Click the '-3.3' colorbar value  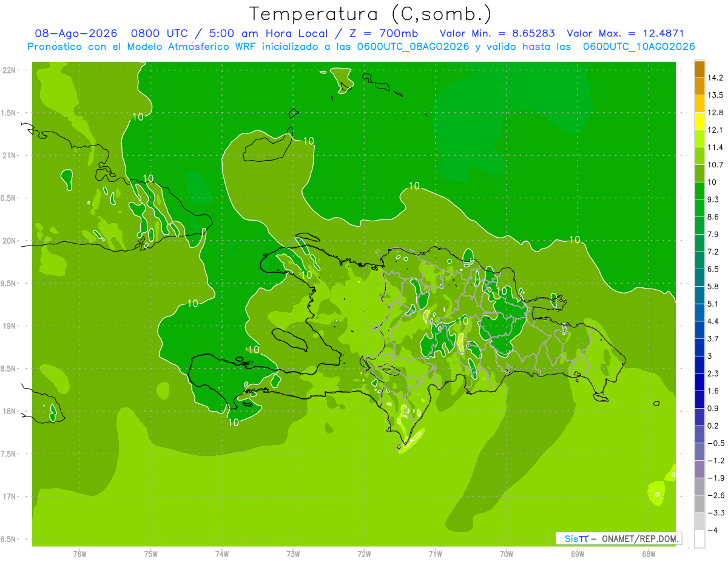coord(716,513)
